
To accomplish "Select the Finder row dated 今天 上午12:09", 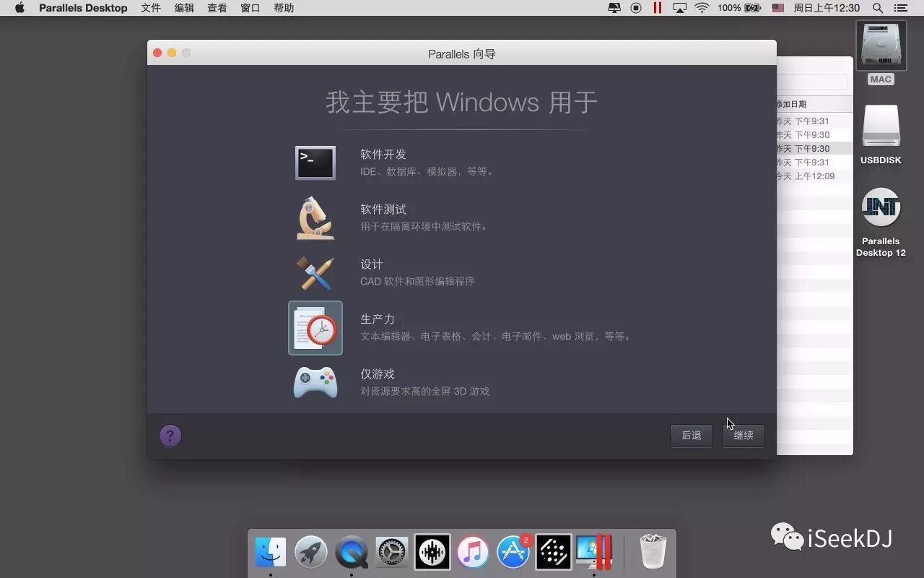I will [814, 176].
